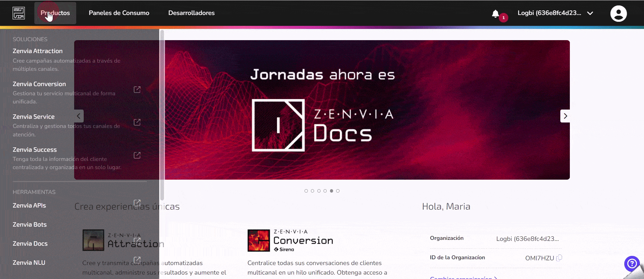Image resolution: width=644 pixels, height=279 pixels.
Task: Select Zenvia Conversion solution
Action: tap(39, 84)
